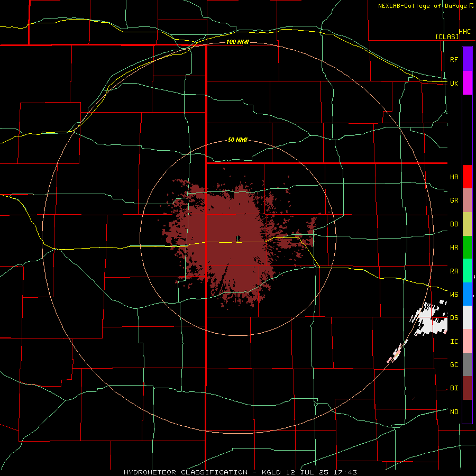Click the IC pink legend swatch
This screenshot has width=476, height=476.
(x=467, y=341)
